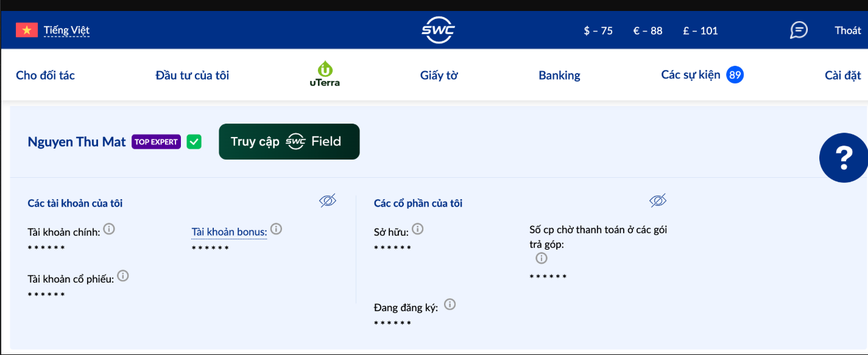This screenshot has width=868, height=355.
Task: Click info icon next to Đang đăng ký
Action: 450,304
